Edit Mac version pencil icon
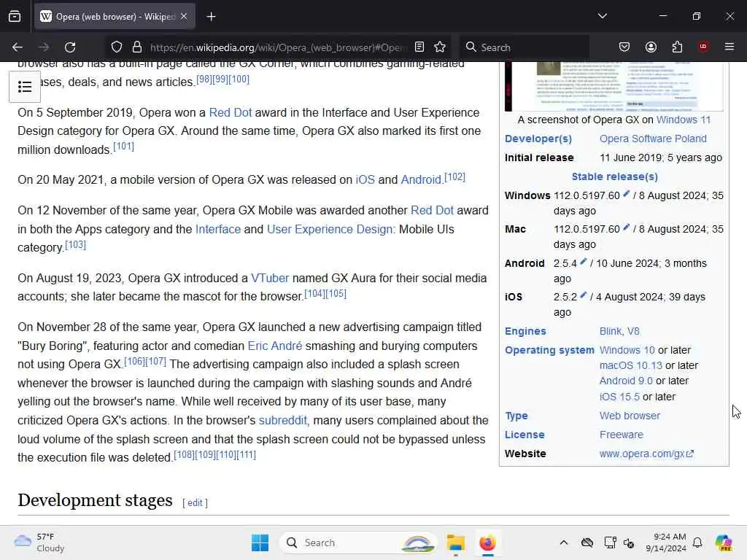This screenshot has height=560, width=747. 627,227
